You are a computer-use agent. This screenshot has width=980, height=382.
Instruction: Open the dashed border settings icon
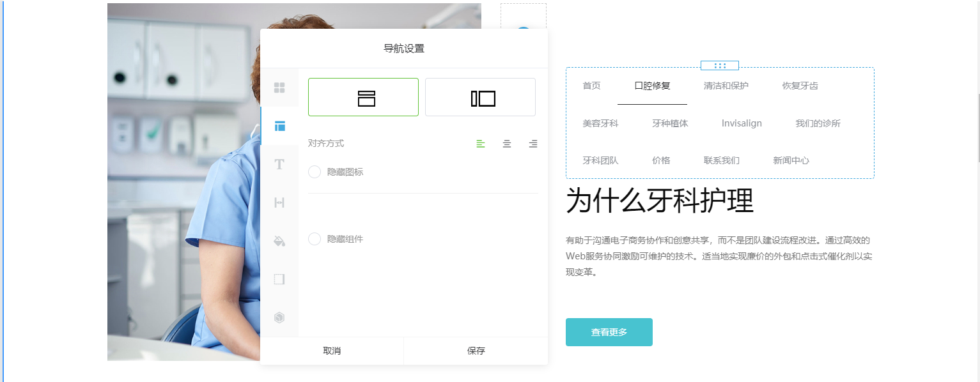tap(279, 279)
